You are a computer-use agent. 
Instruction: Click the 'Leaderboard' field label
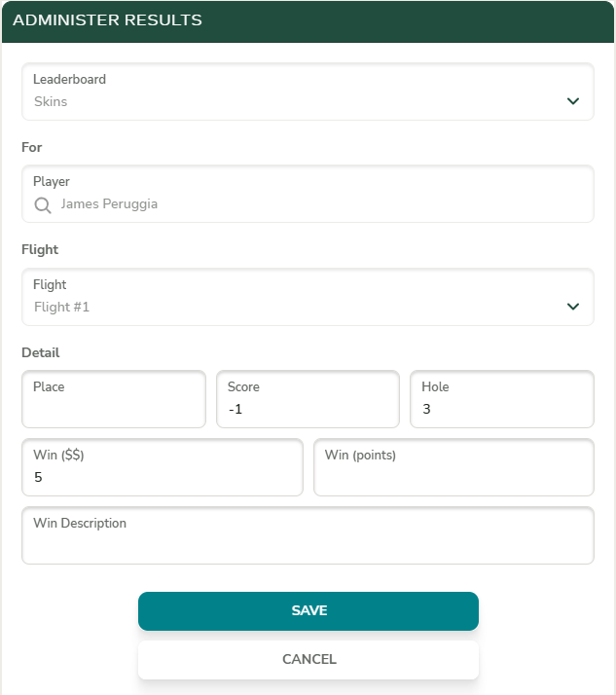click(x=69, y=79)
